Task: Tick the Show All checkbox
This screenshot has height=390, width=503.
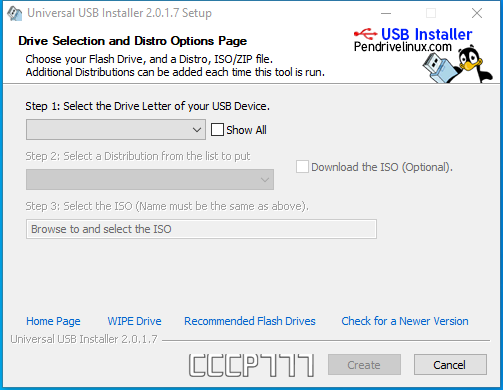Action: [217, 130]
